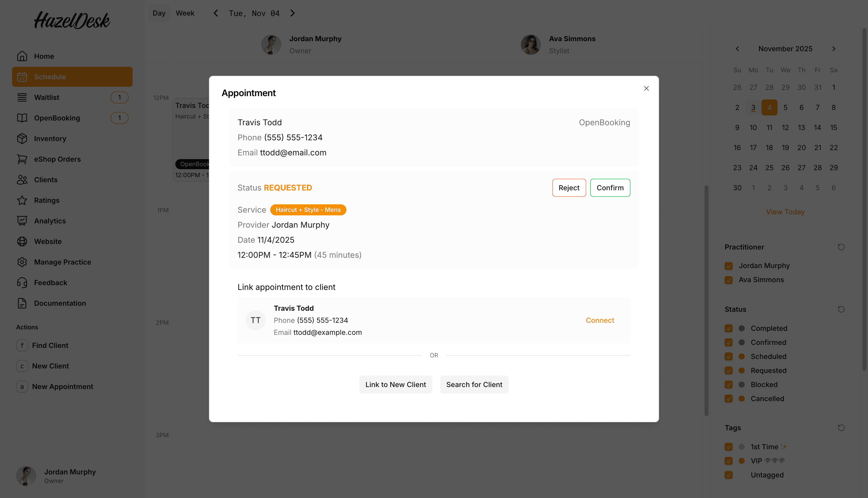Open the eShop Orders page
Image resolution: width=868 pixels, height=498 pixels.
pyautogui.click(x=57, y=159)
